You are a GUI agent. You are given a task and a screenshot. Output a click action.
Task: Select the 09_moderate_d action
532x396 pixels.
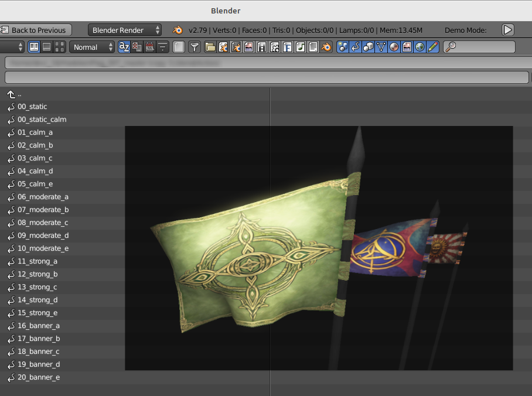click(x=43, y=235)
